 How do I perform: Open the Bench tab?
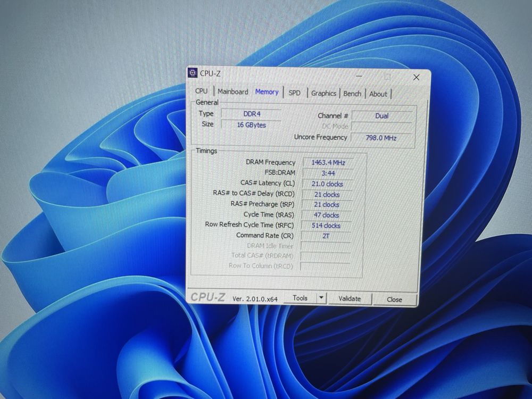[352, 94]
